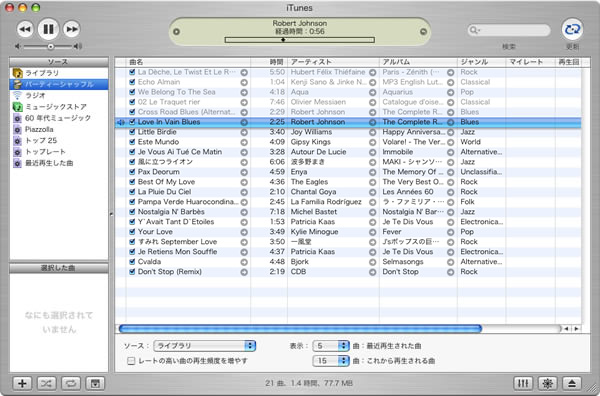Click the genre World for Este Mundo
Screen dimensions: 600x396
470,142
